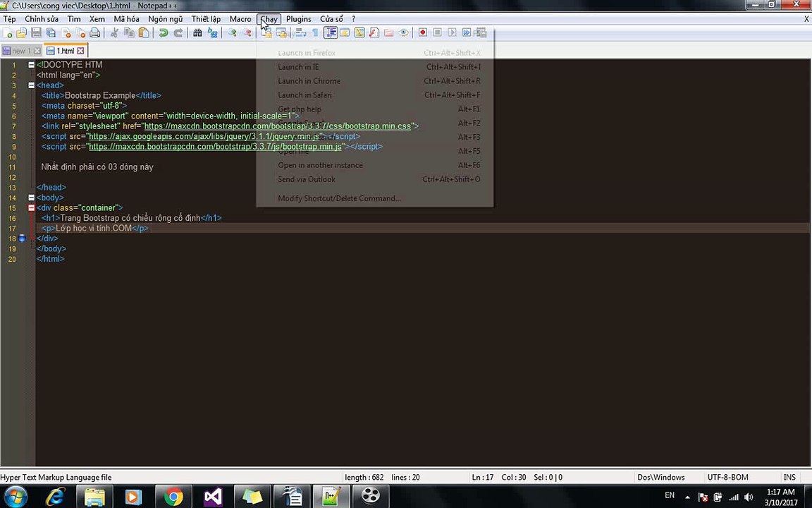This screenshot has width=812, height=508.
Task: Toggle show all characters pilcrow icon
Action: pos(315,32)
